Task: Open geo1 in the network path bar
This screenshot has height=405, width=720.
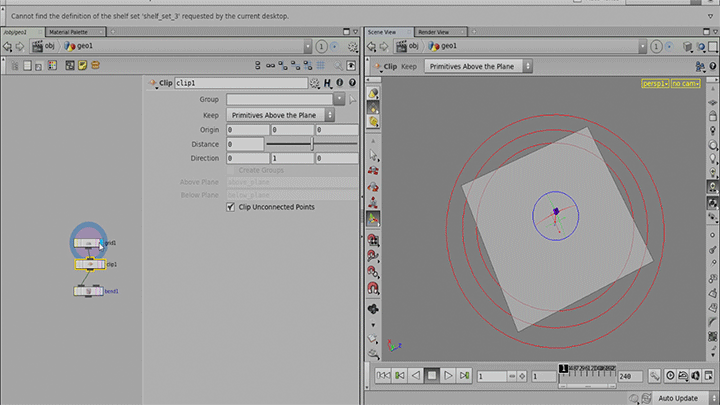Action: tap(79, 46)
